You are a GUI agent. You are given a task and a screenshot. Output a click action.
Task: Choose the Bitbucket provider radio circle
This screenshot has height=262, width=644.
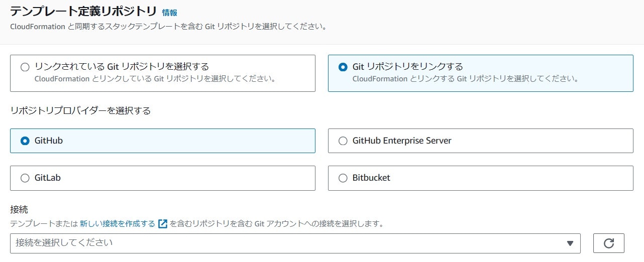point(343,178)
